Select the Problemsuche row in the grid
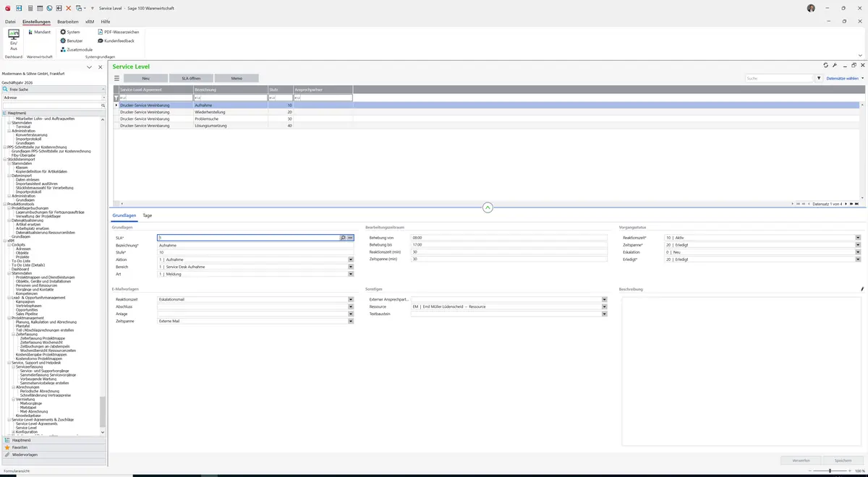 pos(488,119)
